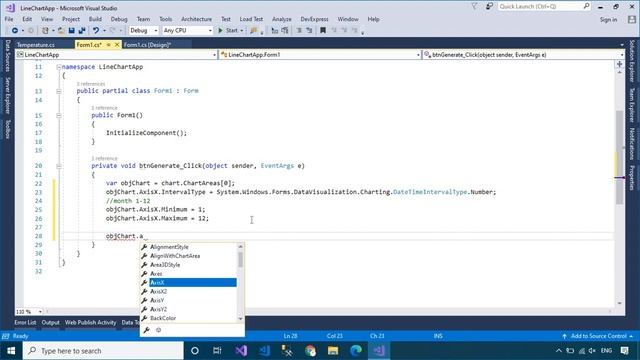This screenshot has height=360, width=640.
Task: Click the Undo toolbar icon
Action: [96, 31]
